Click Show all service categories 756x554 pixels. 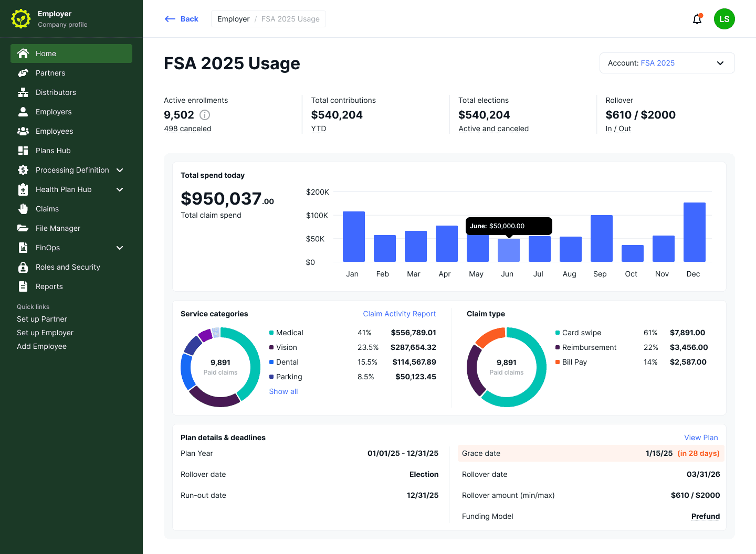point(283,391)
